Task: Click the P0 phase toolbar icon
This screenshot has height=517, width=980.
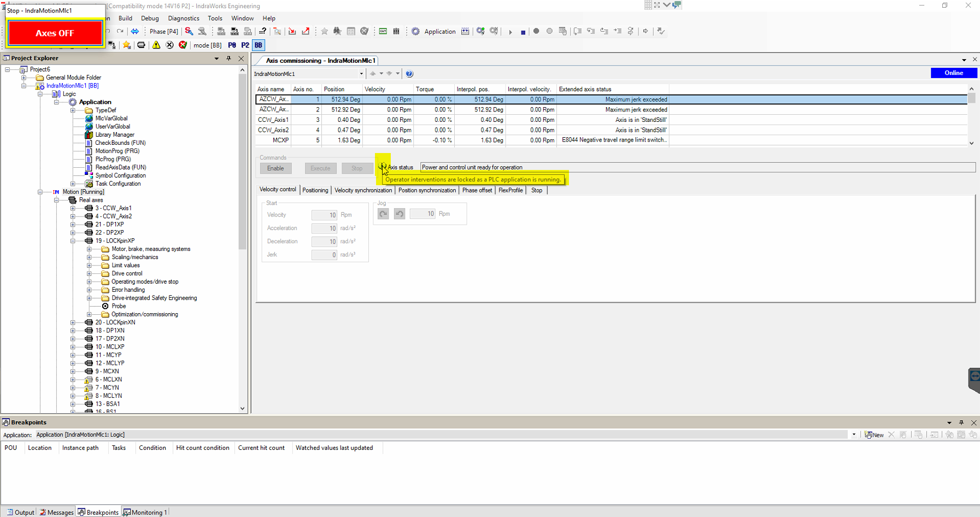Action: coord(232,45)
